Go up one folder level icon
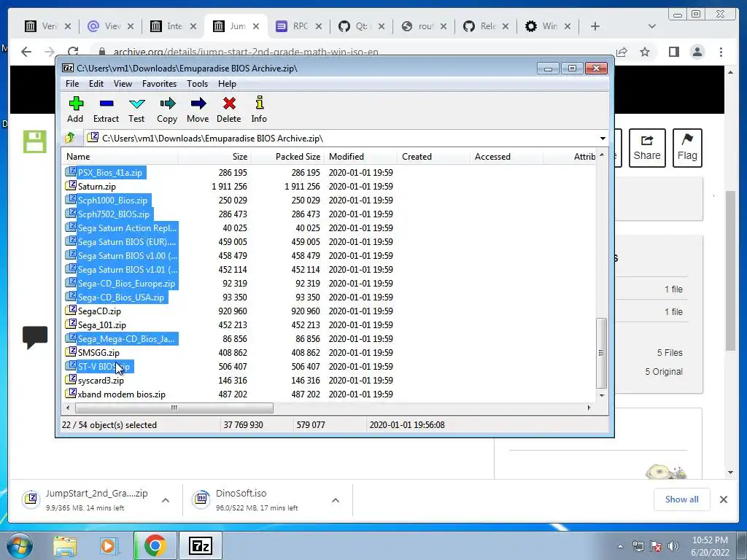747x560 pixels. point(70,138)
